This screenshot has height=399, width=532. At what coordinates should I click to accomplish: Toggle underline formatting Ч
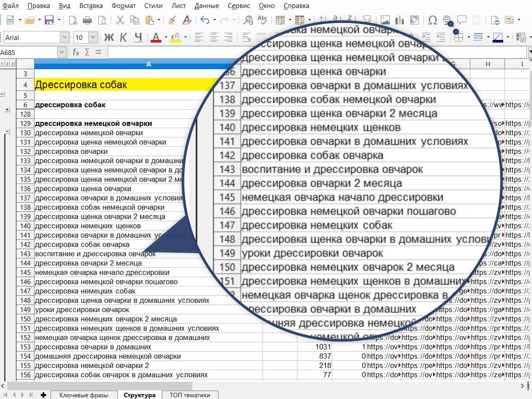(x=138, y=37)
